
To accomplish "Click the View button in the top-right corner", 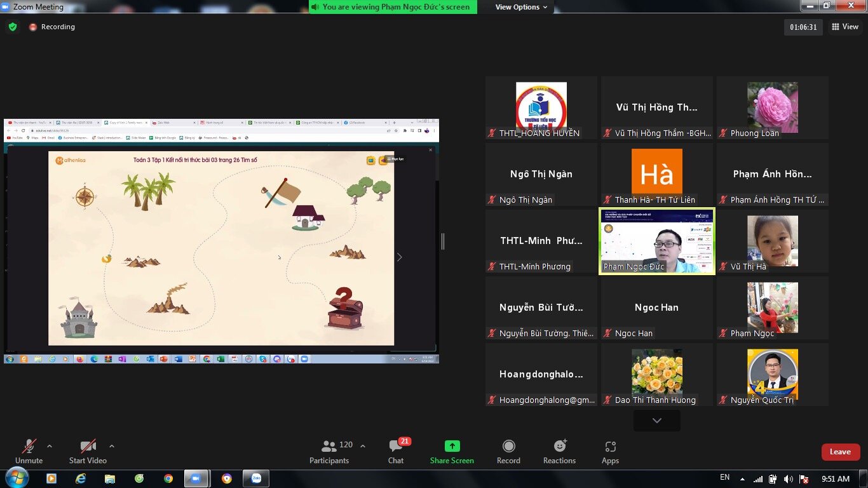I will coord(845,27).
